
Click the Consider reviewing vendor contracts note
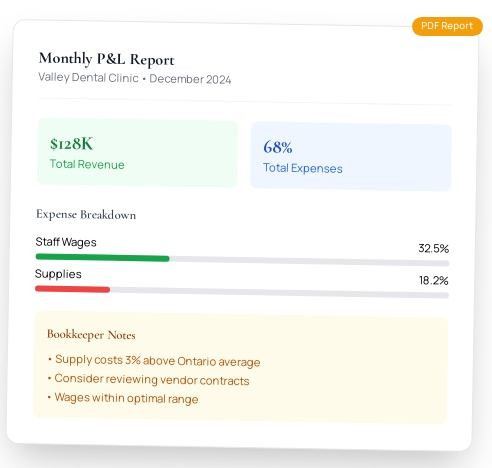point(149,379)
